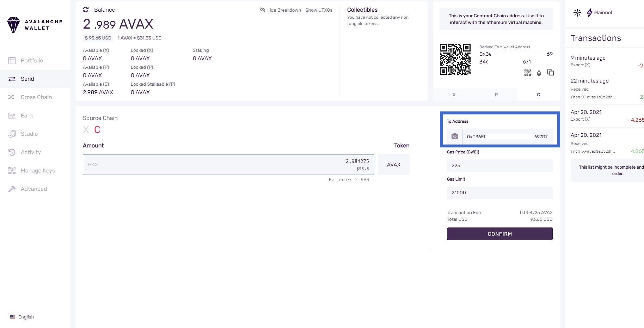This screenshot has width=644, height=328.
Task: Click the refresh icon beside Balance
Action: point(86,10)
